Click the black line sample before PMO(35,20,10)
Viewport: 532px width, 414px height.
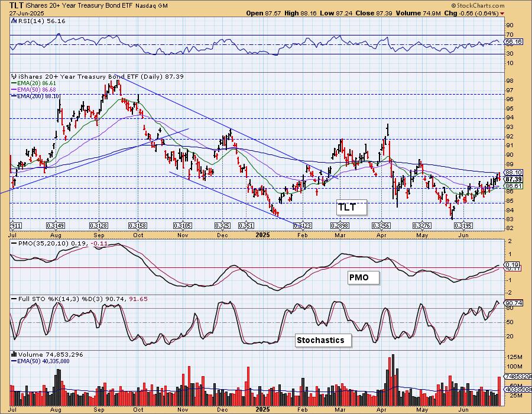[x=14, y=243]
